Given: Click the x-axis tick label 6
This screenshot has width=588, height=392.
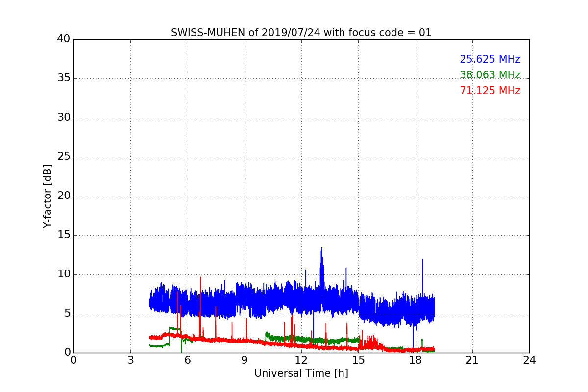Looking at the screenshot, I should (x=187, y=360).
